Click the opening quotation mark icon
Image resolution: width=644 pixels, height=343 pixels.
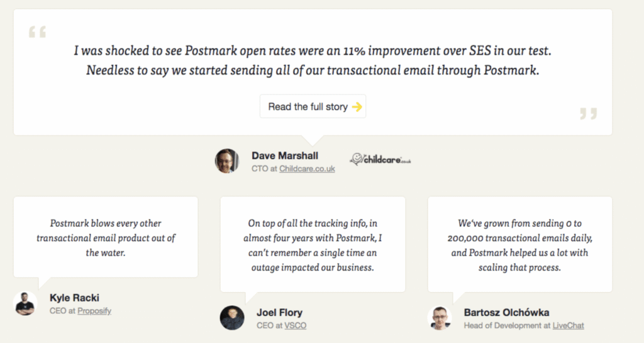37,32
